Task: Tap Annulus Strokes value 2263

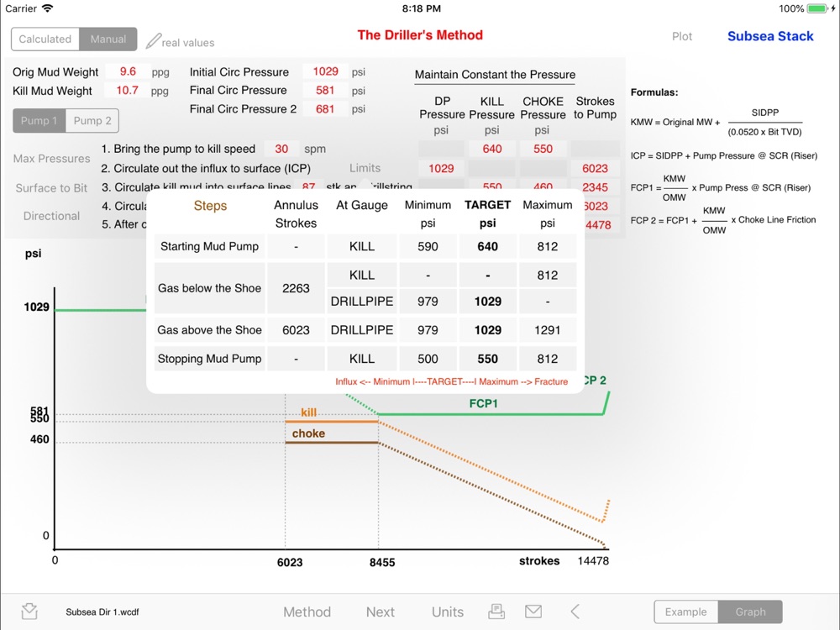Action: [296, 288]
